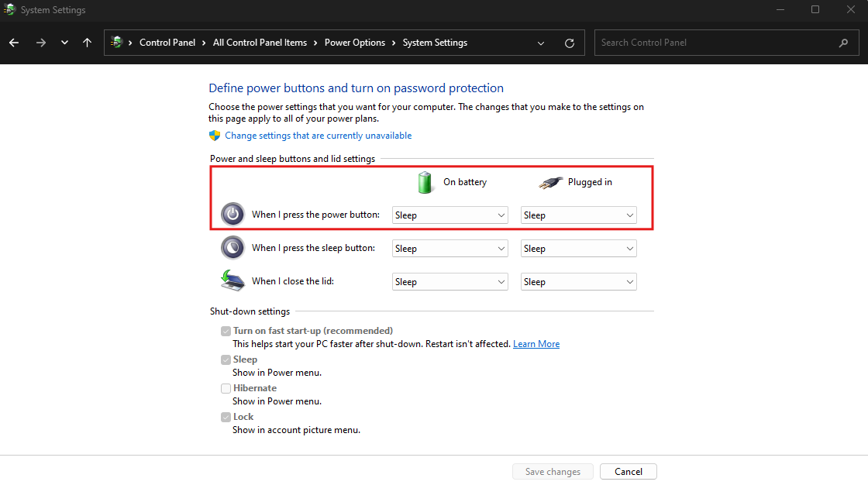Click the back navigation arrow

coord(14,43)
